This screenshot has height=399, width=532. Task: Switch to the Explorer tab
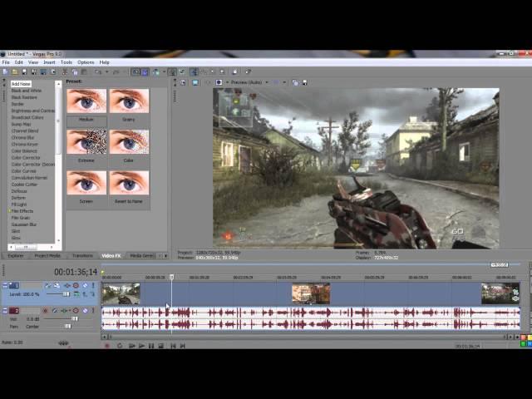point(16,256)
